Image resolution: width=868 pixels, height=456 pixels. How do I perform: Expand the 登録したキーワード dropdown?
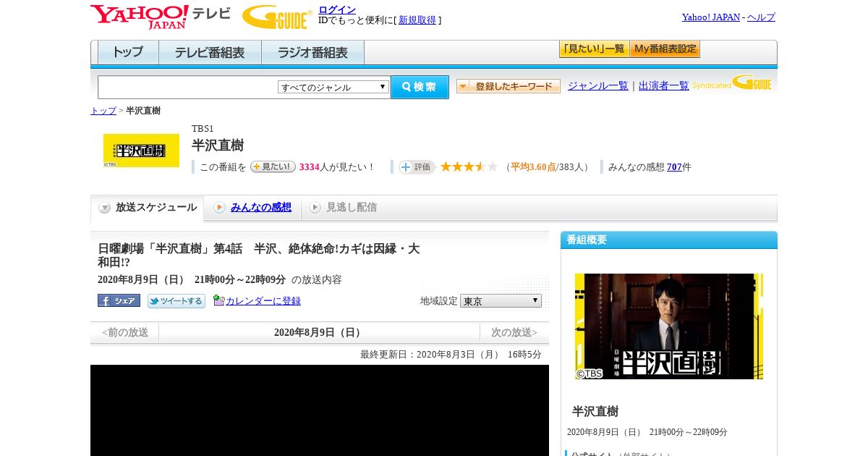point(509,86)
